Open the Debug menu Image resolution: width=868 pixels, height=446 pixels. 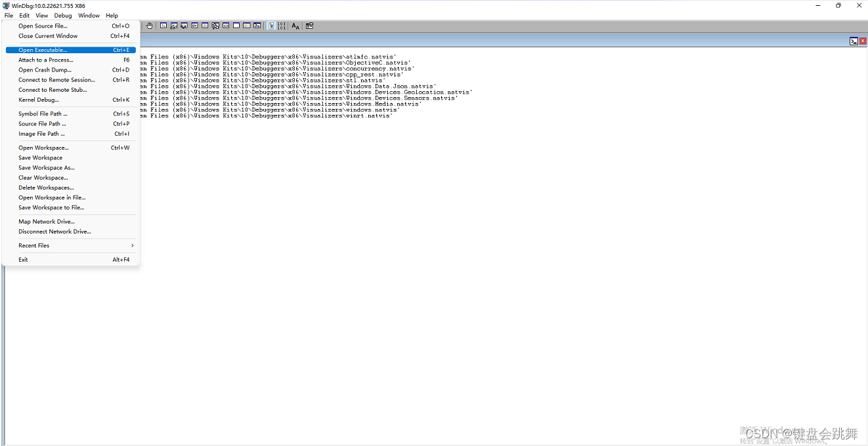[62, 15]
